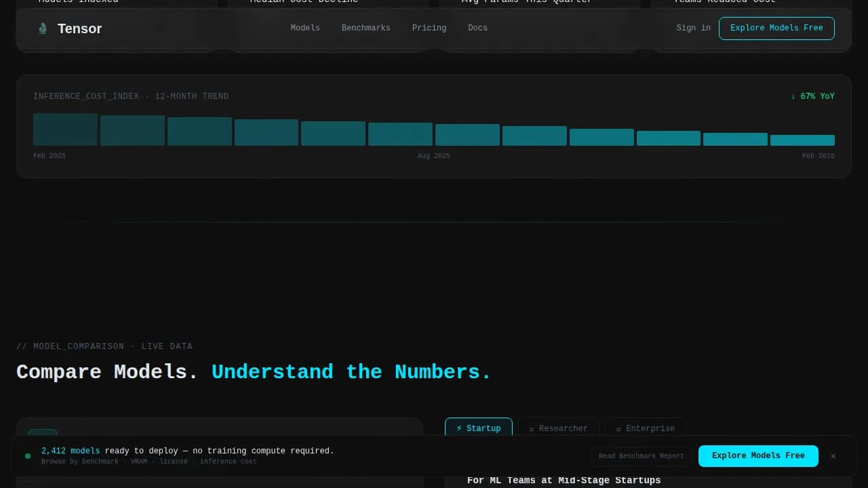The height and width of the screenshot is (488, 868).
Task: Dismiss the bottom banner with the X
Action: point(833,456)
